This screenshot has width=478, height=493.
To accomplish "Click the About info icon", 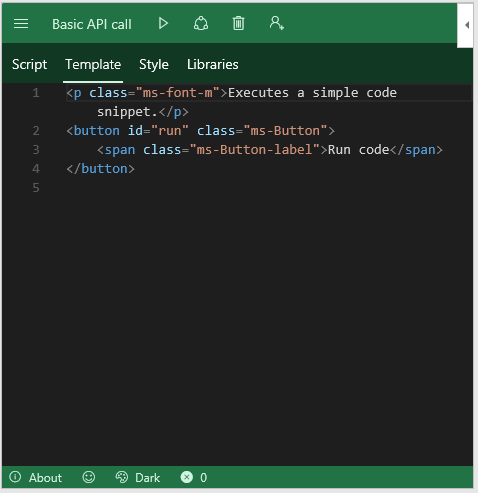I will pos(15,477).
